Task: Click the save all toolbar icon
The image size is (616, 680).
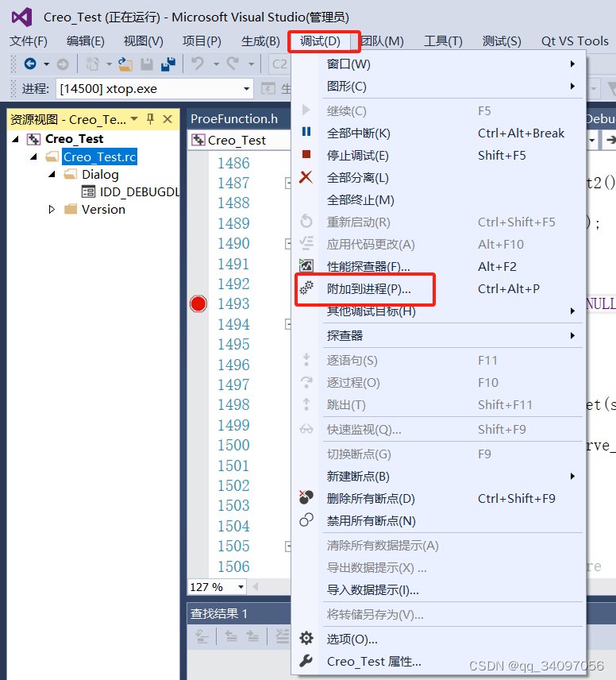Action: (168, 64)
